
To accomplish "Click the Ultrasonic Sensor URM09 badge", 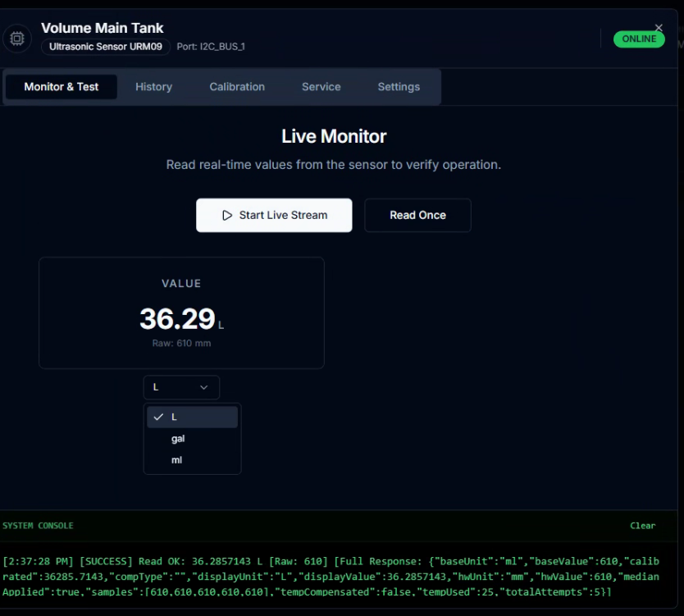I will (x=106, y=47).
